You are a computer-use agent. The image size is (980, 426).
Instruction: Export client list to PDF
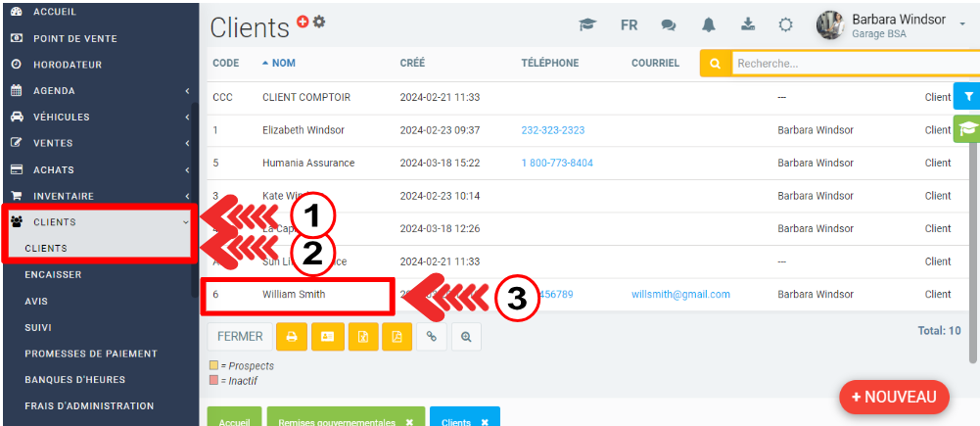point(397,337)
